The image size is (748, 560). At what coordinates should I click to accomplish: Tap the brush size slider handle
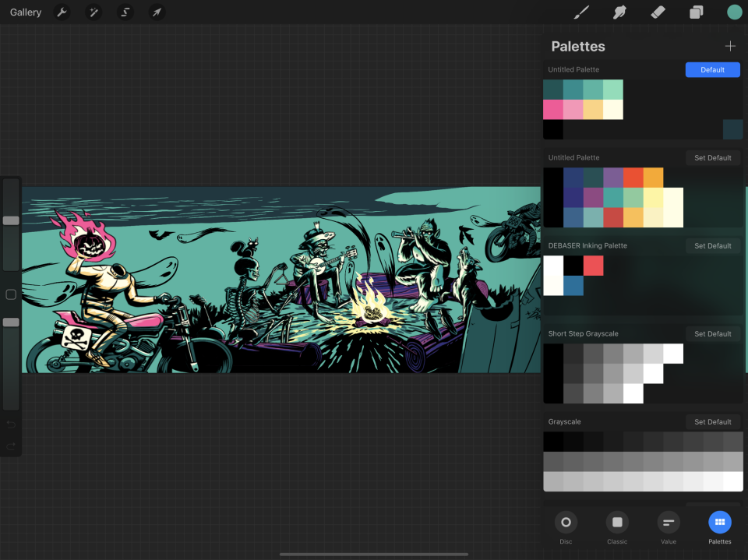click(11, 220)
